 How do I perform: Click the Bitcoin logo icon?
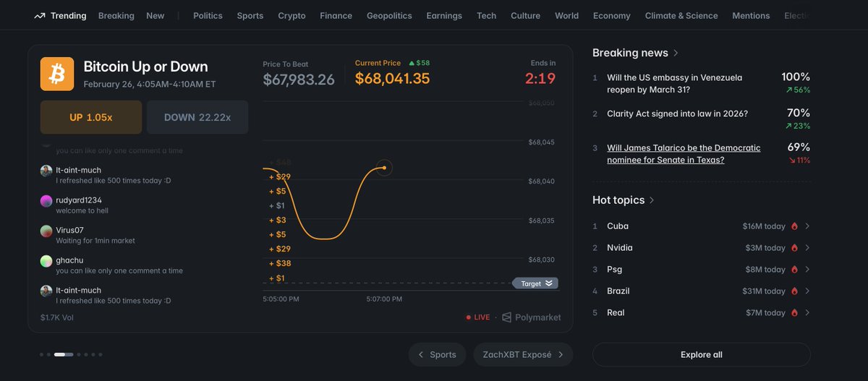coord(57,74)
